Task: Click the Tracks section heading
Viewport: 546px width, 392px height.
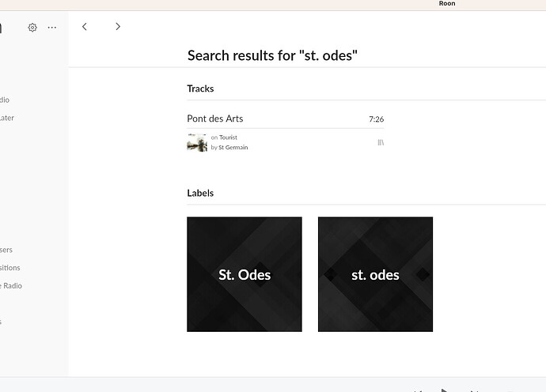Action: coord(200,89)
